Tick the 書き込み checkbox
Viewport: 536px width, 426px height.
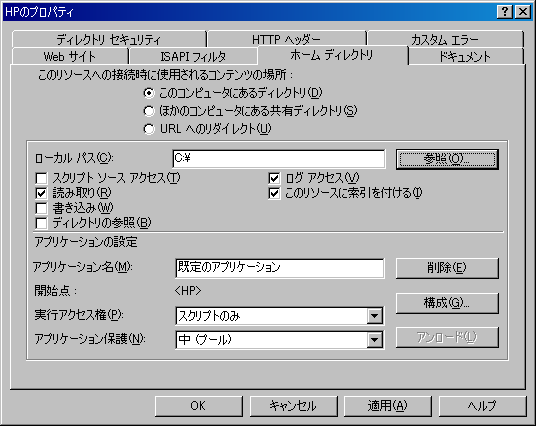point(41,208)
